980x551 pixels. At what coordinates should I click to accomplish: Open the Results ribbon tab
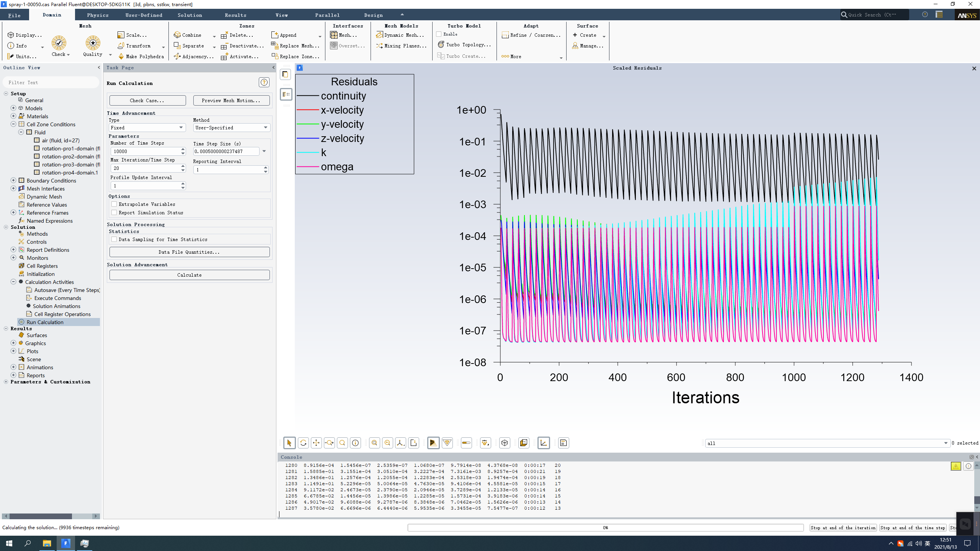pyautogui.click(x=235, y=15)
